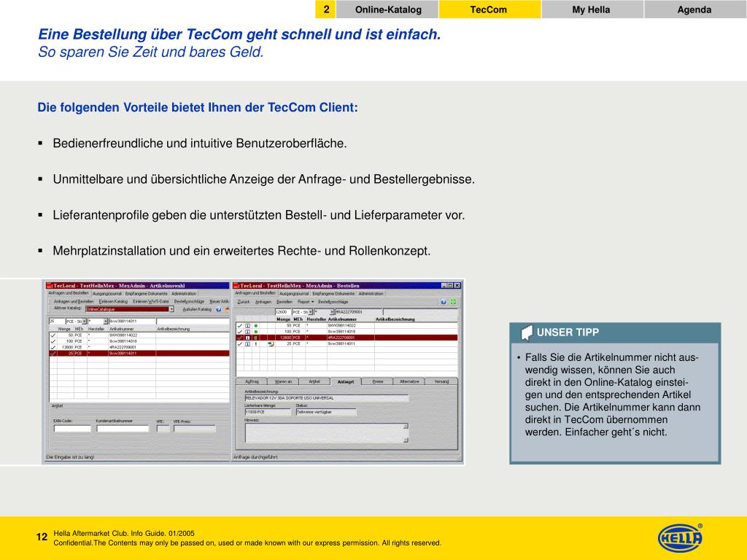Viewport: 747px width, 560px height.
Task: Click info icon in Bestellen 25 PCE row
Action: point(248,344)
